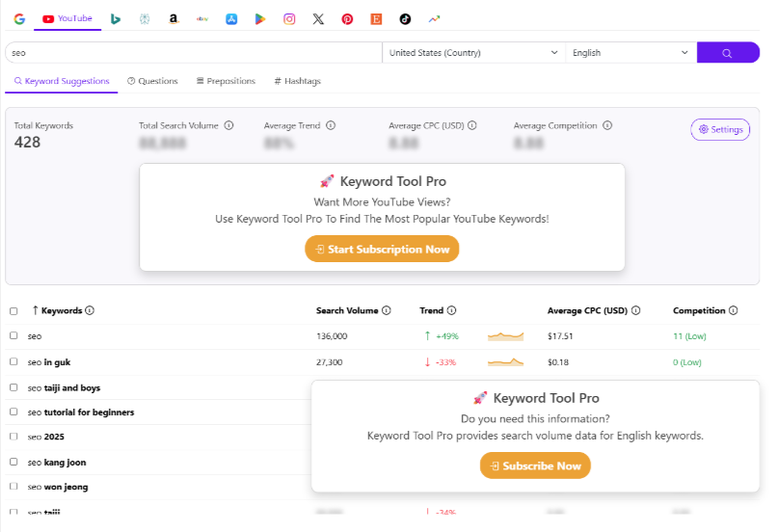The width and height of the screenshot is (776, 532).
Task: Switch to the Questions tab
Action: point(152,81)
